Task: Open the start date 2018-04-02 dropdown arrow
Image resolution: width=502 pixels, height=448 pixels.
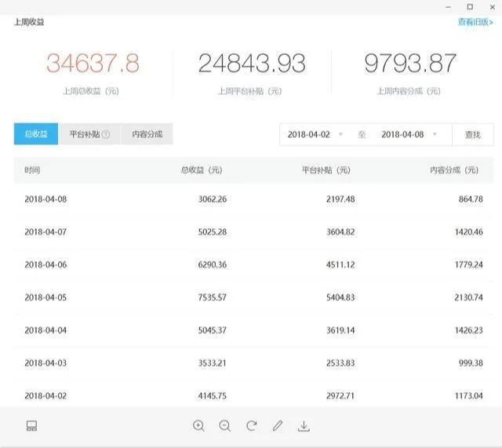Action: coord(340,134)
